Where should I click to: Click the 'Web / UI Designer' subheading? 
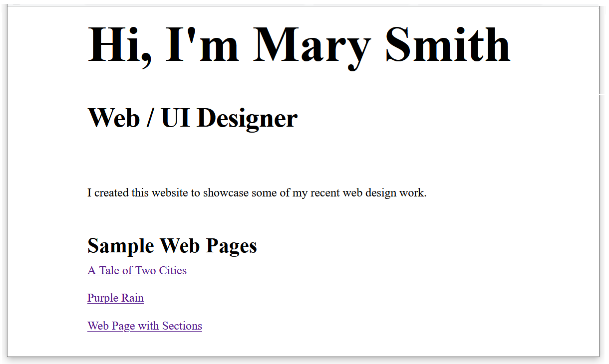pyautogui.click(x=192, y=118)
